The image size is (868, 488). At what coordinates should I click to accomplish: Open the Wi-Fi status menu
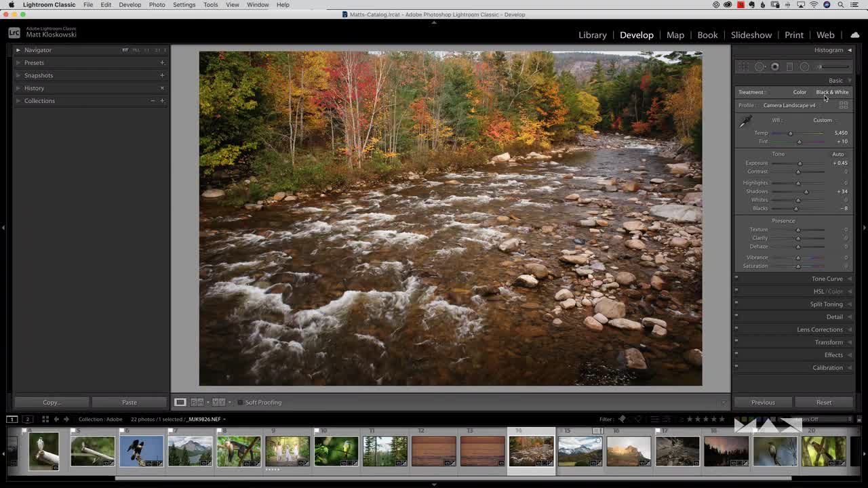click(814, 5)
